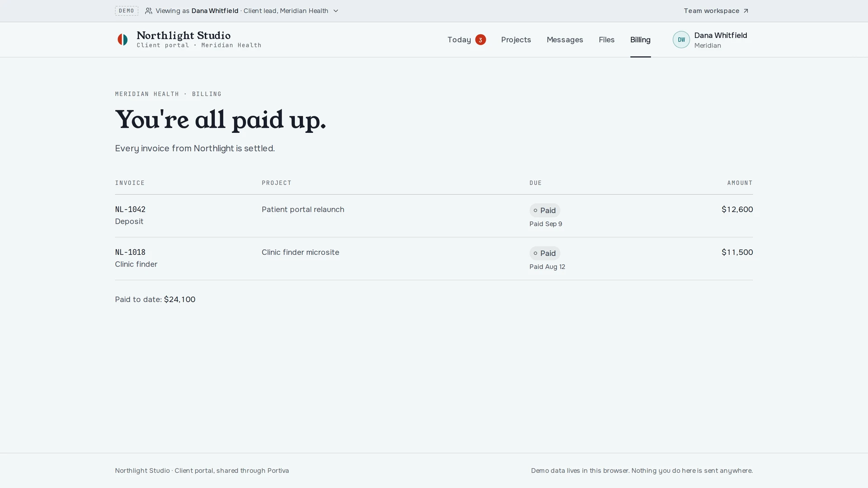Click the red 3 notification badge
The width and height of the screenshot is (868, 488).
(480, 40)
